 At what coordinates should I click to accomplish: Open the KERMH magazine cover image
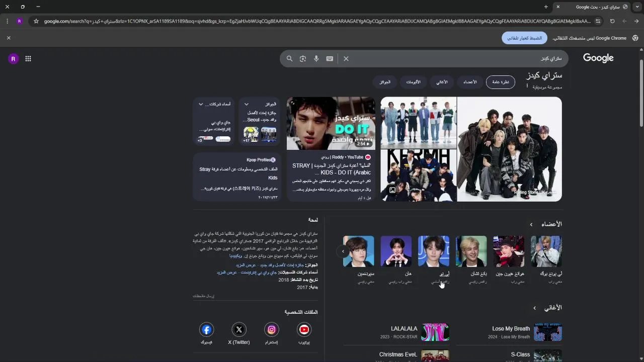click(419, 175)
